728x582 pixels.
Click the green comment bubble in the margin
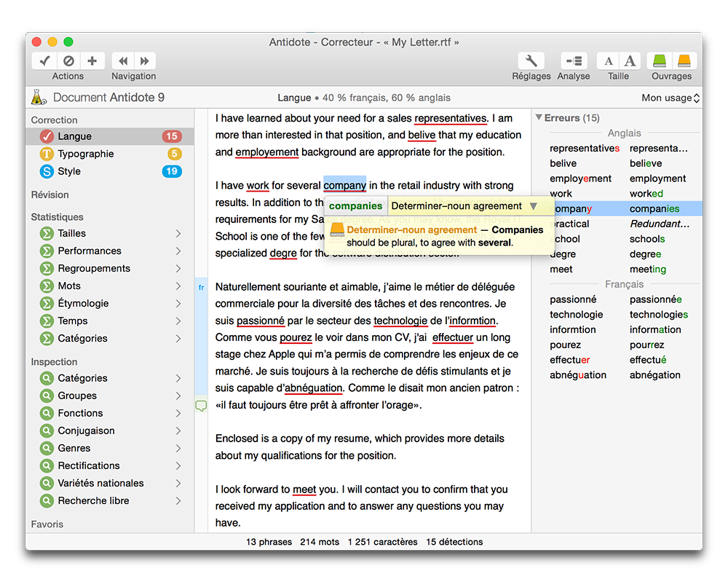pyautogui.click(x=201, y=406)
